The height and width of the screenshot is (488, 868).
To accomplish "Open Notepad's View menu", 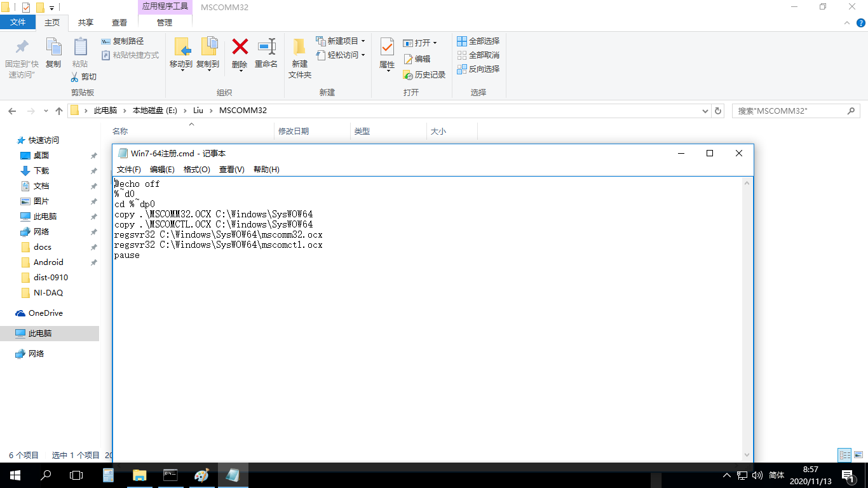I will point(232,170).
